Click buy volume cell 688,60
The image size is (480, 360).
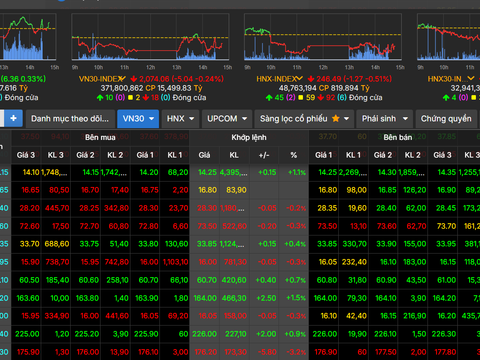click(57, 244)
